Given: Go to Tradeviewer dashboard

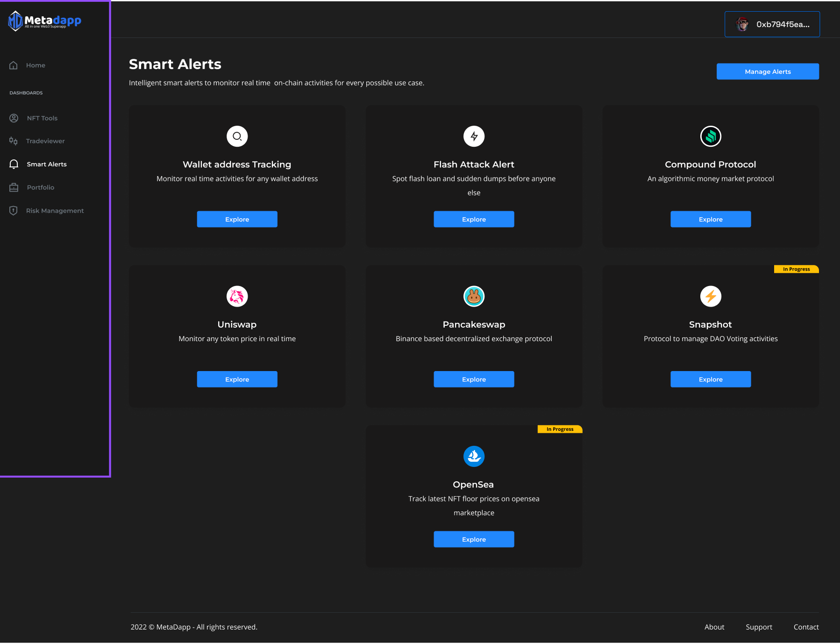Looking at the screenshot, I should (45, 141).
